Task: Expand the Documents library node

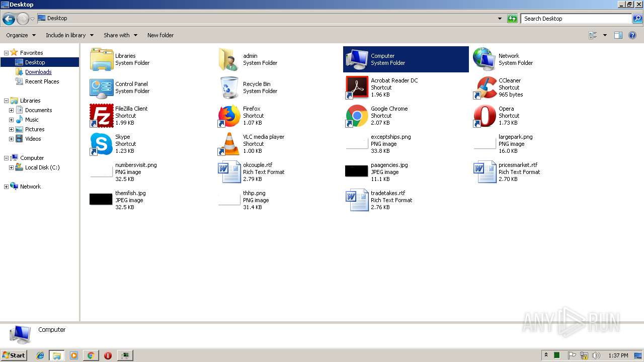Action: click(11, 110)
